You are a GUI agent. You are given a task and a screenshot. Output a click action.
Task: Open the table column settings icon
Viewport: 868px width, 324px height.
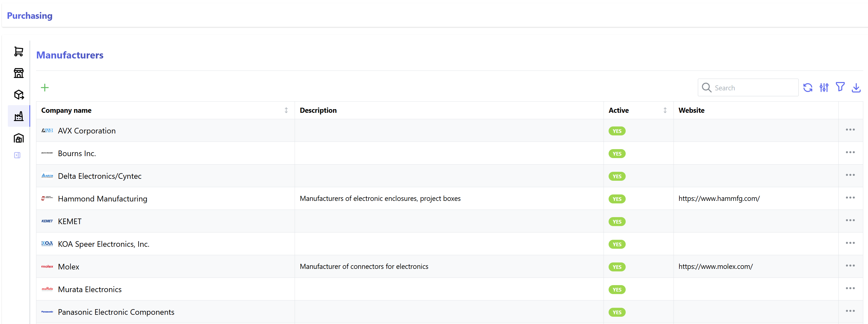click(824, 88)
